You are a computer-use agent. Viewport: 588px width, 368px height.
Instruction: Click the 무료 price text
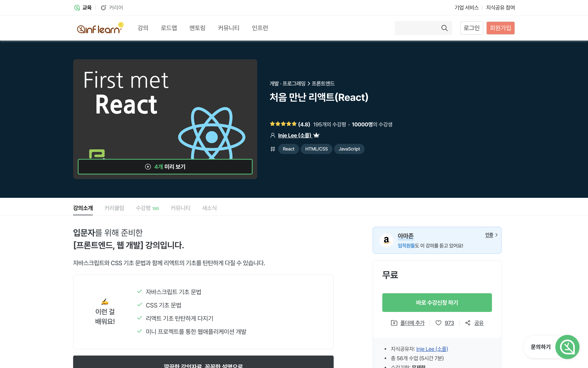coord(390,275)
